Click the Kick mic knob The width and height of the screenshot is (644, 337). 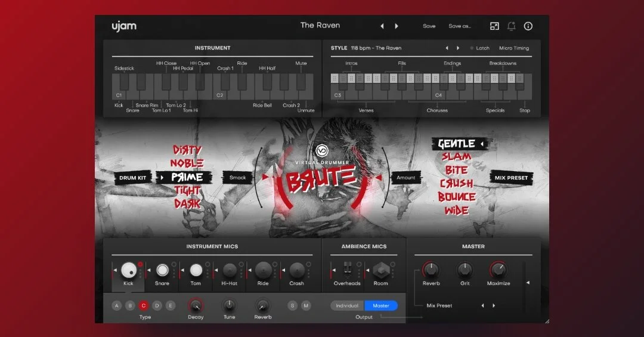click(129, 270)
